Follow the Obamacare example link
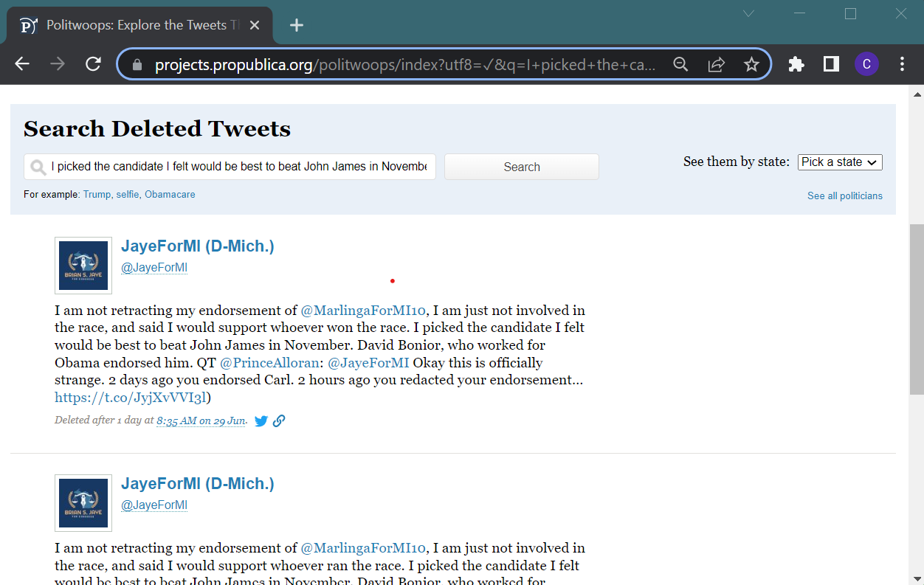The image size is (924, 585). tap(170, 195)
